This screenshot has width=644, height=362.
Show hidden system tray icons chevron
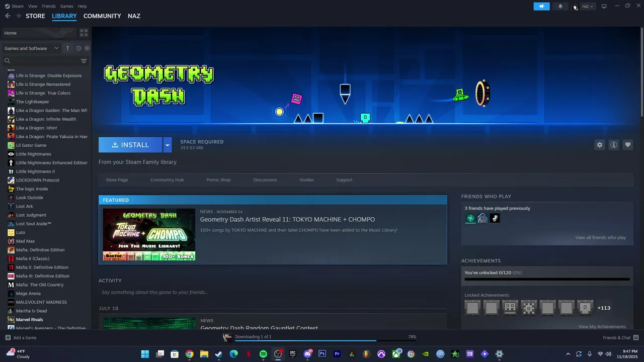pos(568,354)
